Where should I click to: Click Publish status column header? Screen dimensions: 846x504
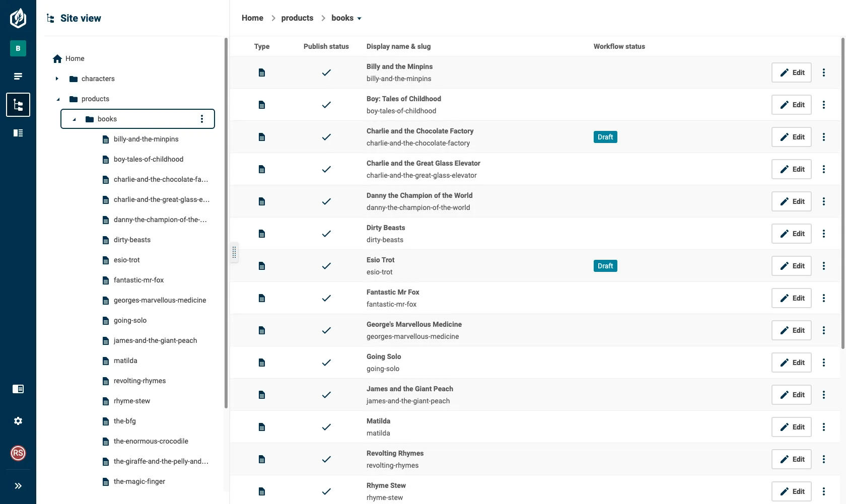pyautogui.click(x=326, y=46)
